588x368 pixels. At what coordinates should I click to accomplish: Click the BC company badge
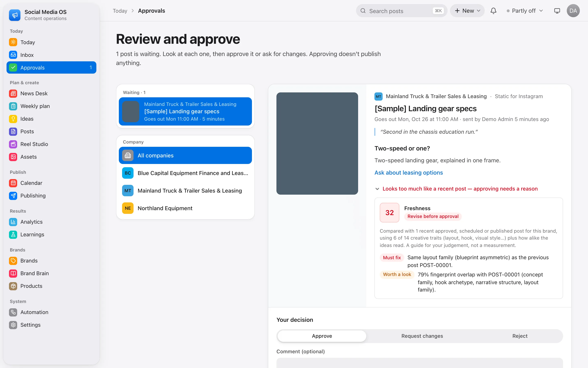128,173
